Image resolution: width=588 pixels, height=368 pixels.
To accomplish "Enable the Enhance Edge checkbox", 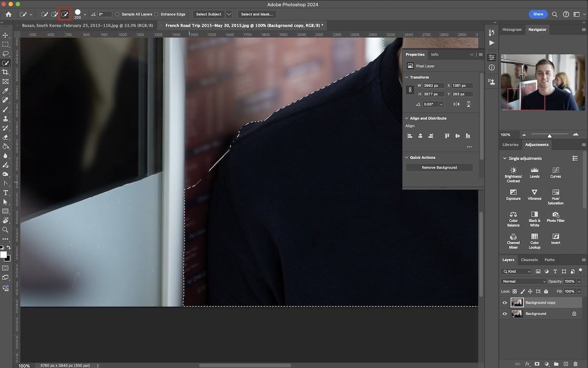I will pyautogui.click(x=156, y=14).
